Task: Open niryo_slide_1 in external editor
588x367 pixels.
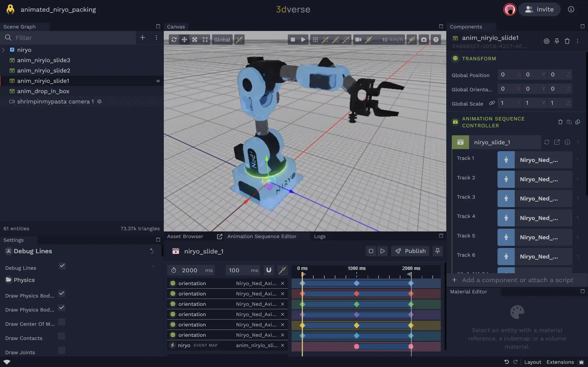Action: coord(557,142)
